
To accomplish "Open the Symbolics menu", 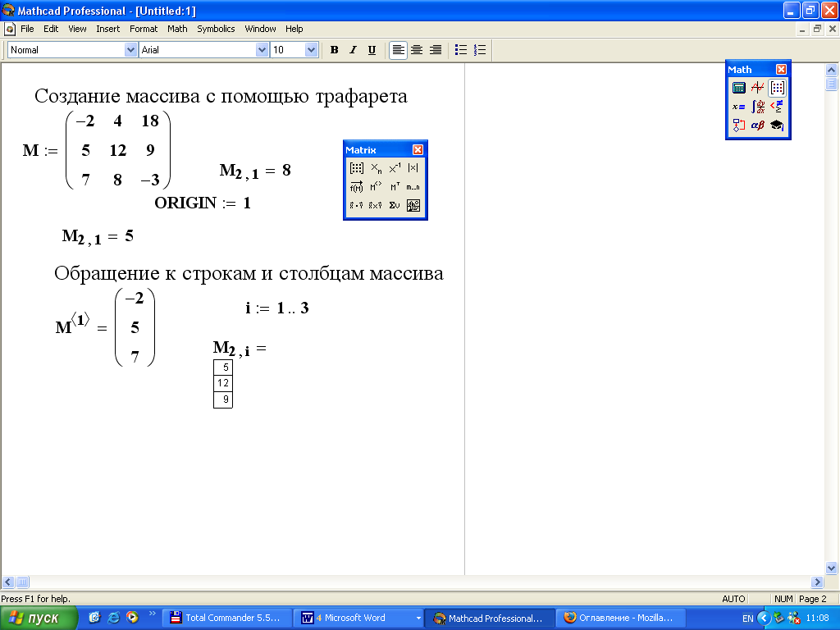I will point(215,29).
